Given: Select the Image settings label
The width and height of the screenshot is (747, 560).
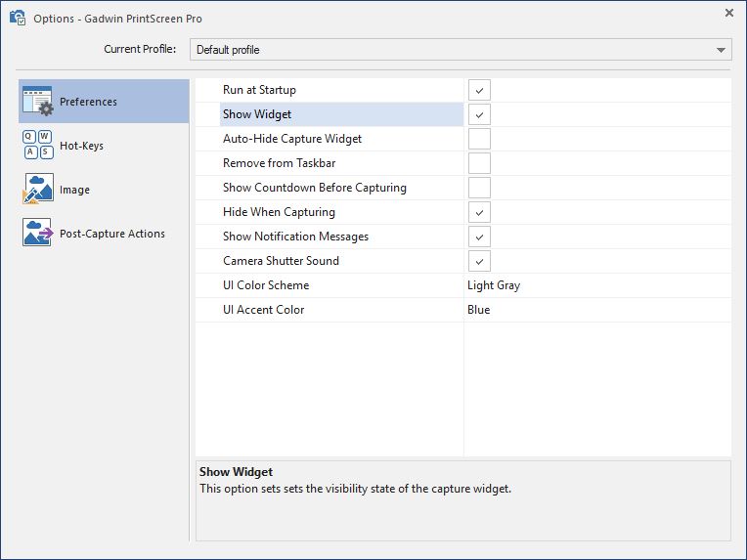Looking at the screenshot, I should (74, 190).
